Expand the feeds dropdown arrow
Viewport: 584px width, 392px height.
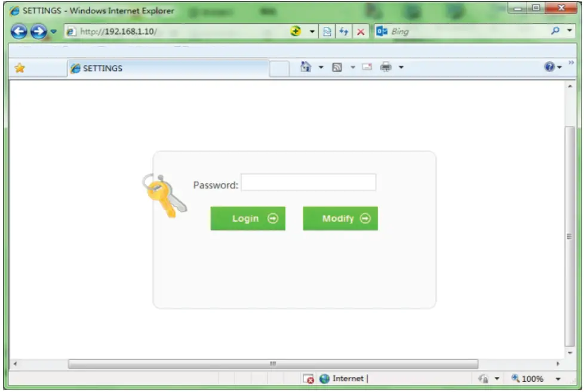pyautogui.click(x=353, y=67)
